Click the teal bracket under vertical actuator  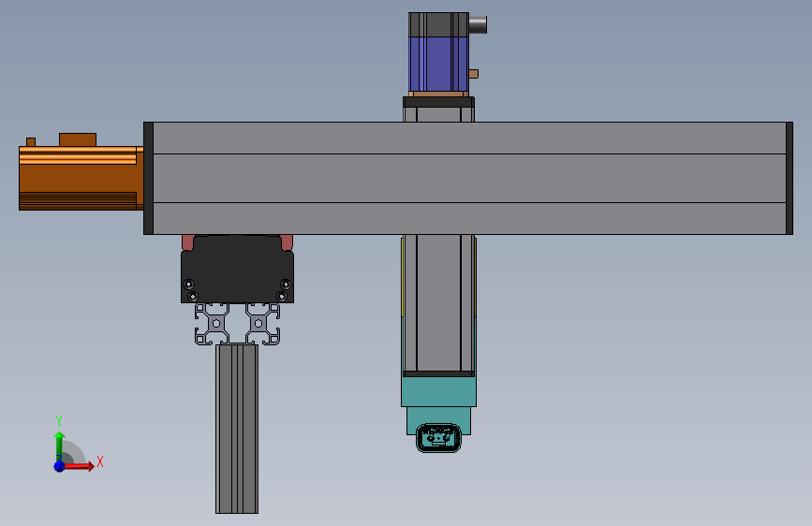[x=438, y=391]
